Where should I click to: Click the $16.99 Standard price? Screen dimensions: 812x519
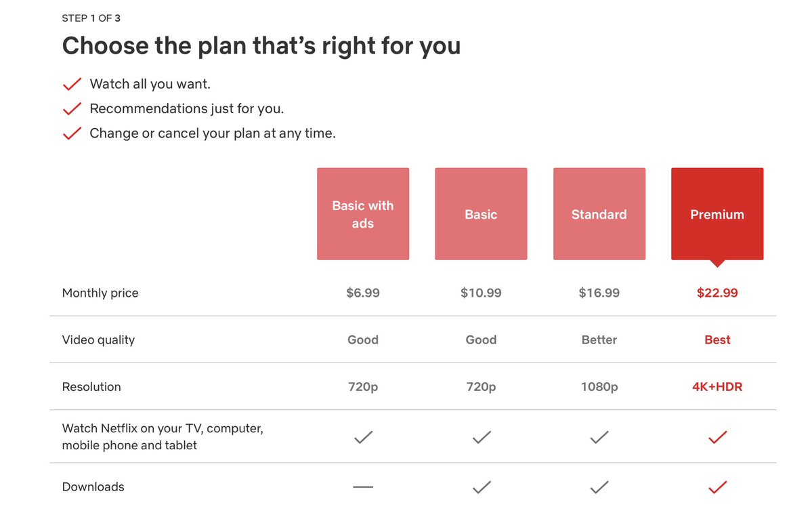[599, 293]
